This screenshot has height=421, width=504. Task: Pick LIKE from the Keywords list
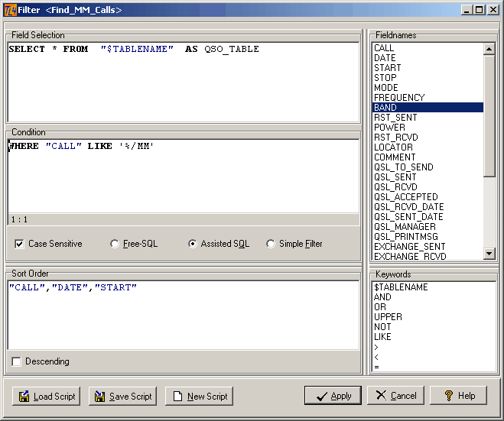point(434,337)
